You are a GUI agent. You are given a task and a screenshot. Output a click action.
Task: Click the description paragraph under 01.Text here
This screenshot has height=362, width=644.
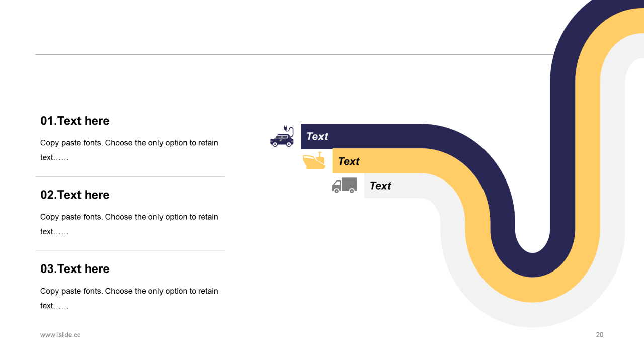(x=129, y=150)
